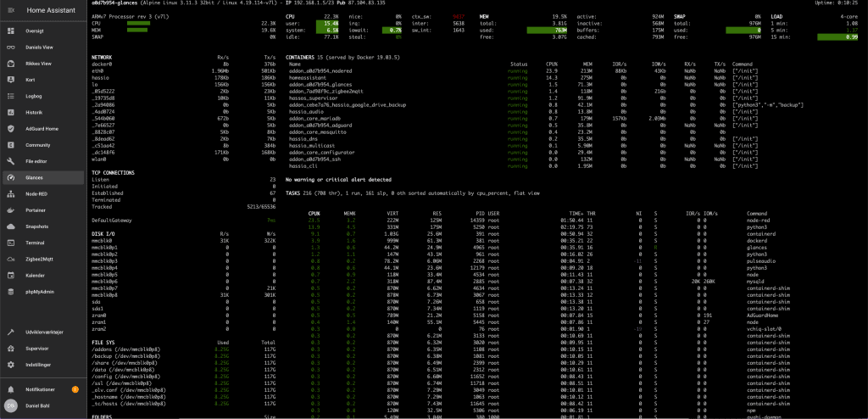868x419 pixels.
Task: Click the PID column header in tasks
Action: tap(480, 214)
